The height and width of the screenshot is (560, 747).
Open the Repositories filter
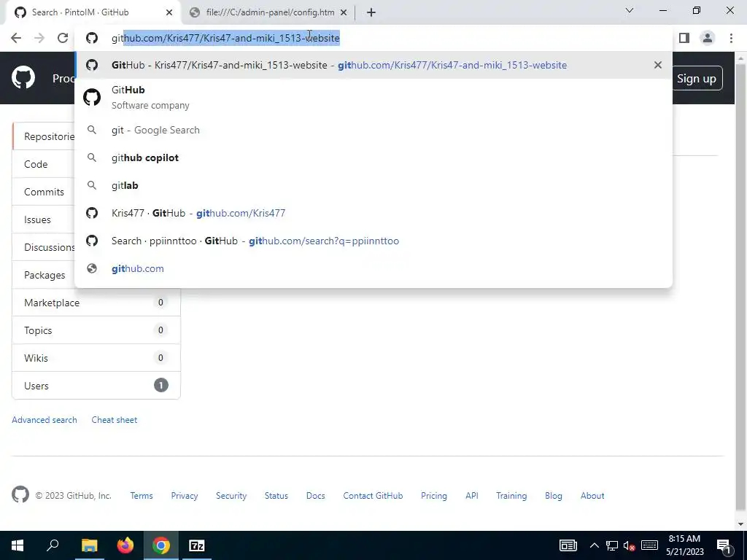(43, 136)
